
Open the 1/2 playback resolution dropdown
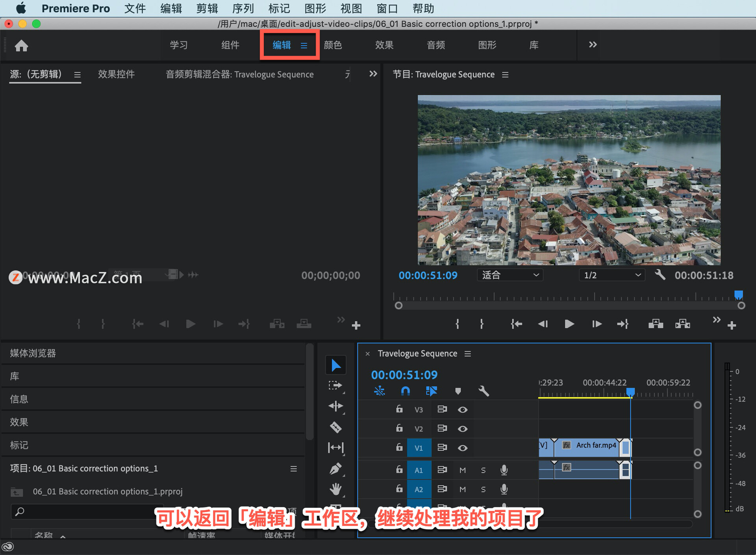coord(612,275)
